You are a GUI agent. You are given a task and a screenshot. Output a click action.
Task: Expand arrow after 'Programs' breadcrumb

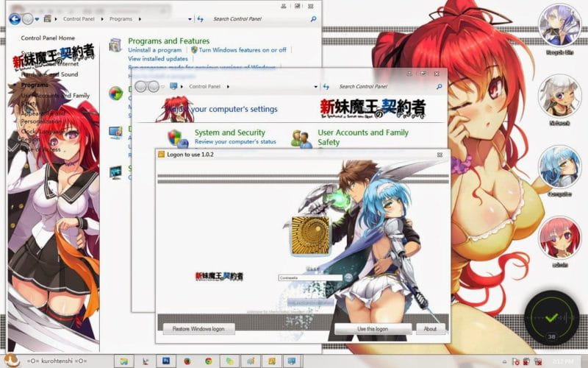140,19
